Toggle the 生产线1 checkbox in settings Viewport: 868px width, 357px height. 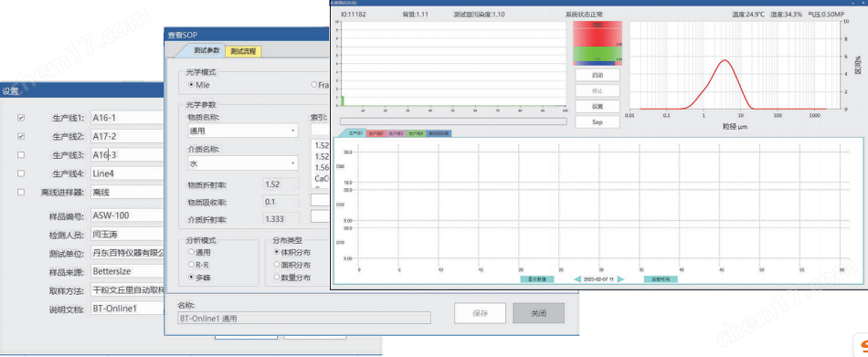[x=21, y=118]
